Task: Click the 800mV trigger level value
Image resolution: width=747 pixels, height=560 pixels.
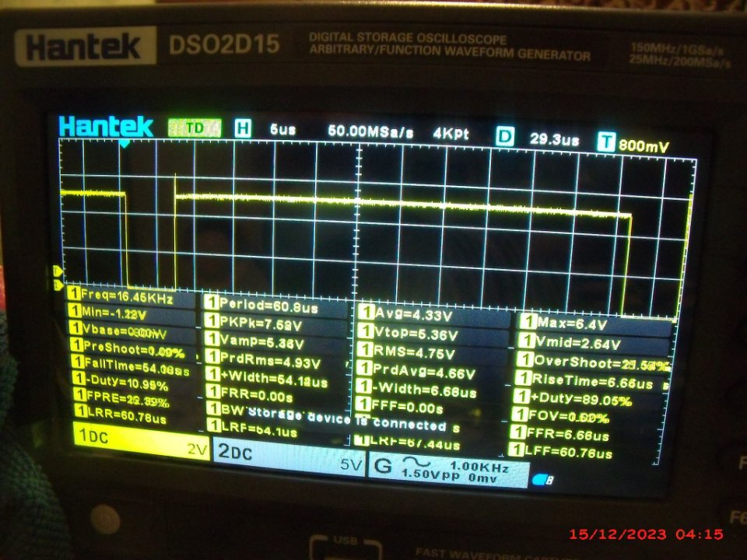Action: pos(644,145)
